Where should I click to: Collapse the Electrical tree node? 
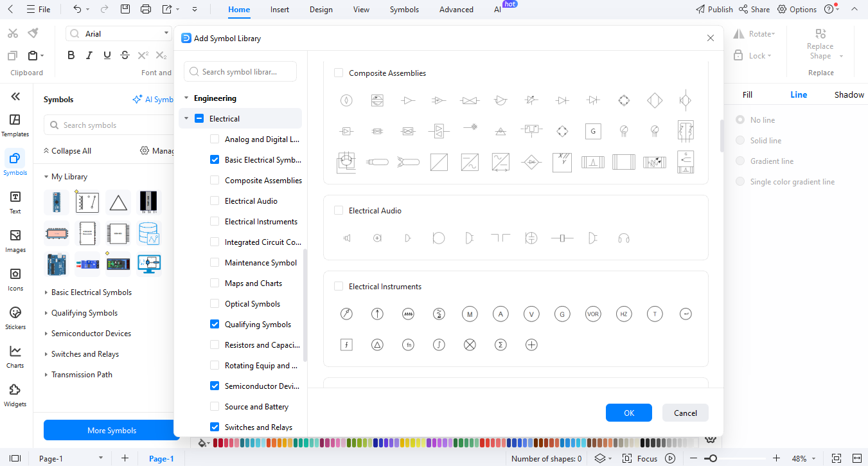[186, 119]
